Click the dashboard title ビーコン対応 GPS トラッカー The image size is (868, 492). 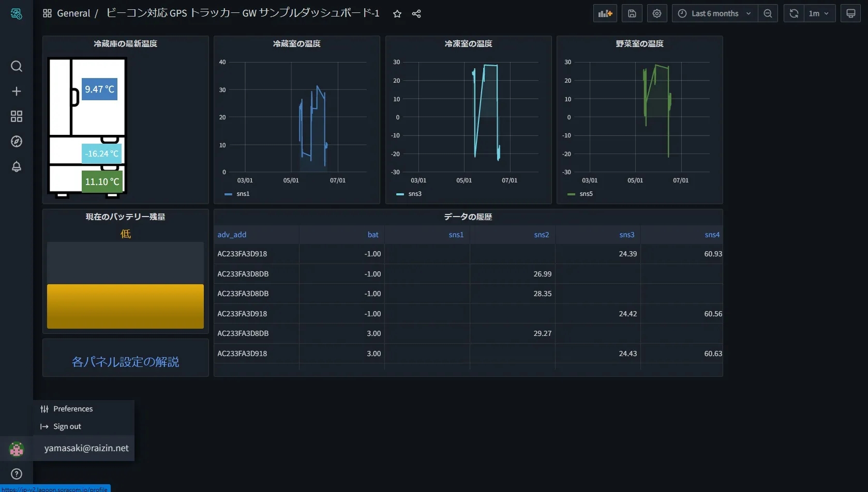(x=243, y=13)
